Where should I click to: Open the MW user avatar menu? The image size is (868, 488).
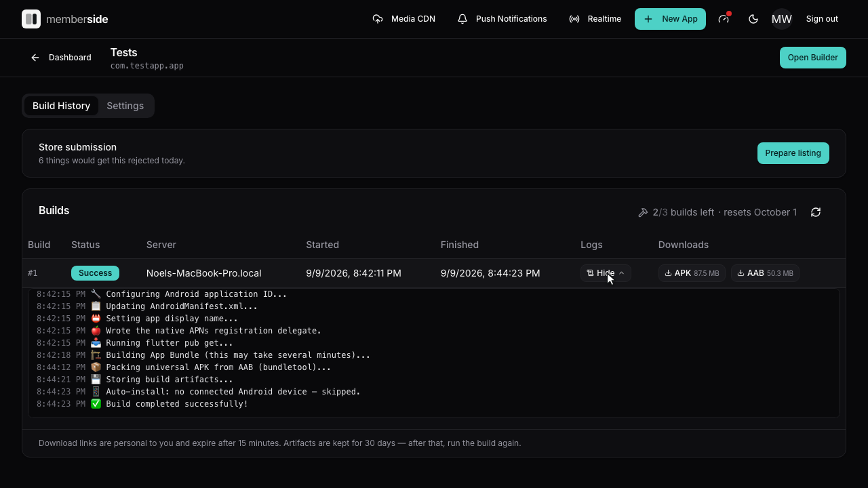(782, 19)
